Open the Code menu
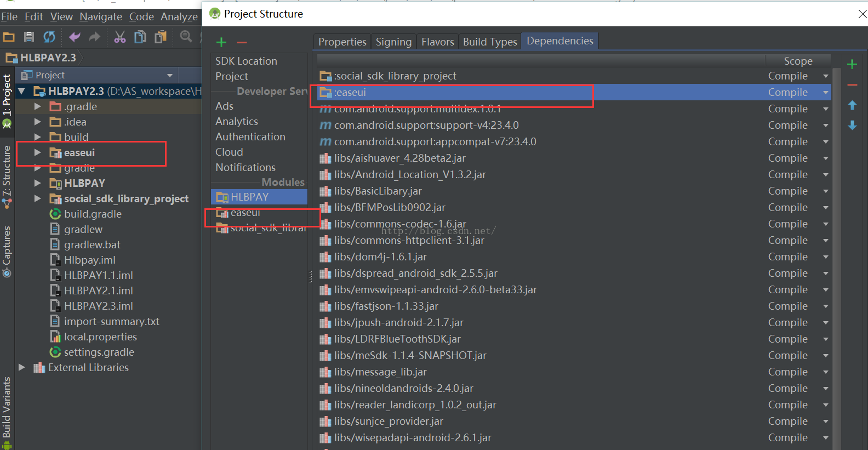 click(x=141, y=17)
